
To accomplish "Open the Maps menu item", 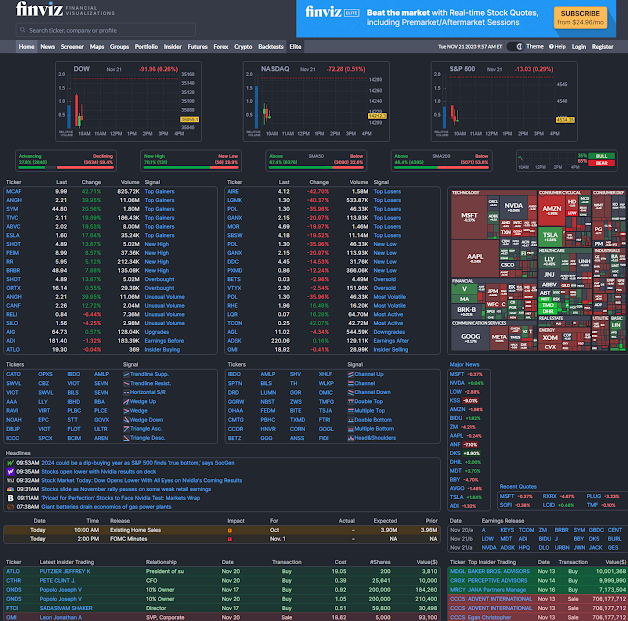I will (x=97, y=47).
